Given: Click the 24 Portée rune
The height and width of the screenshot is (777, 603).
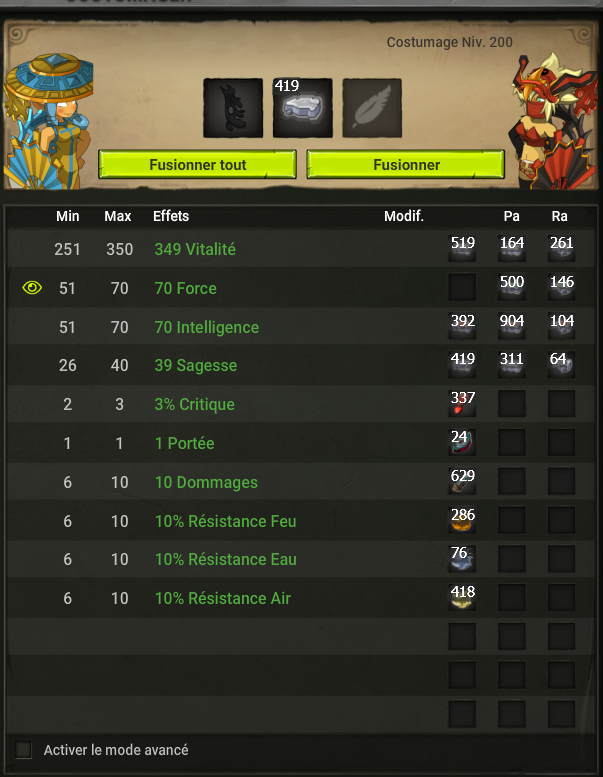Looking at the screenshot, I should tap(462, 442).
